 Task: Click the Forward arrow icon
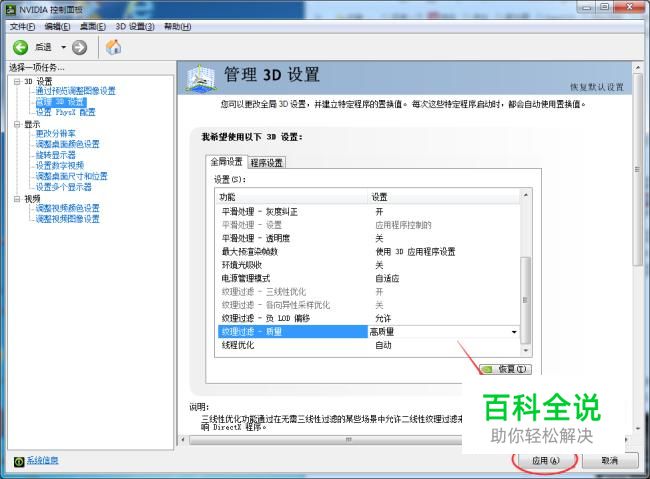click(79, 48)
